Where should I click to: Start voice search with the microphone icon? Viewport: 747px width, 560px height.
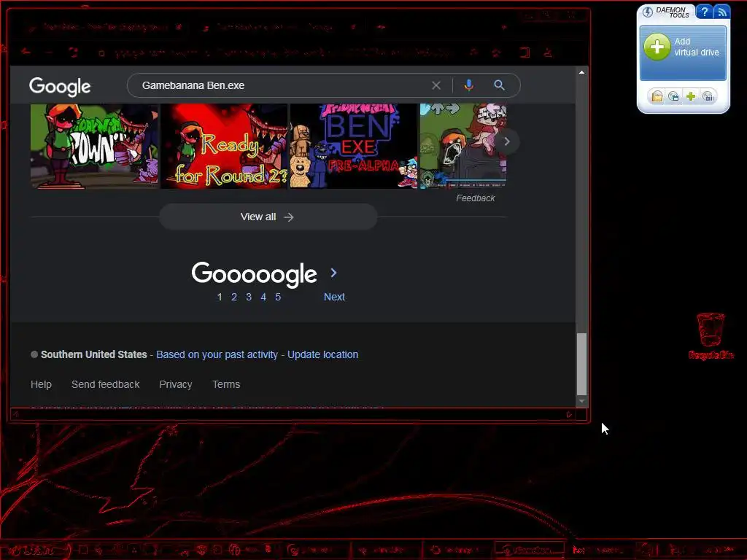pos(469,85)
